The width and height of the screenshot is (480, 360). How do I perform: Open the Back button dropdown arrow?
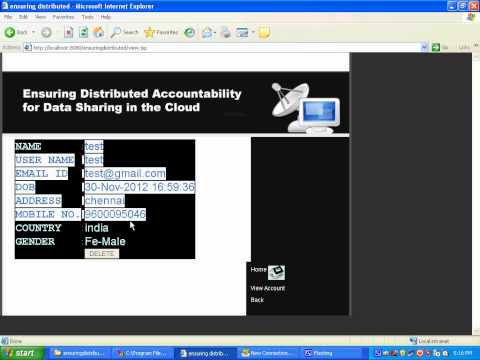pos(34,32)
